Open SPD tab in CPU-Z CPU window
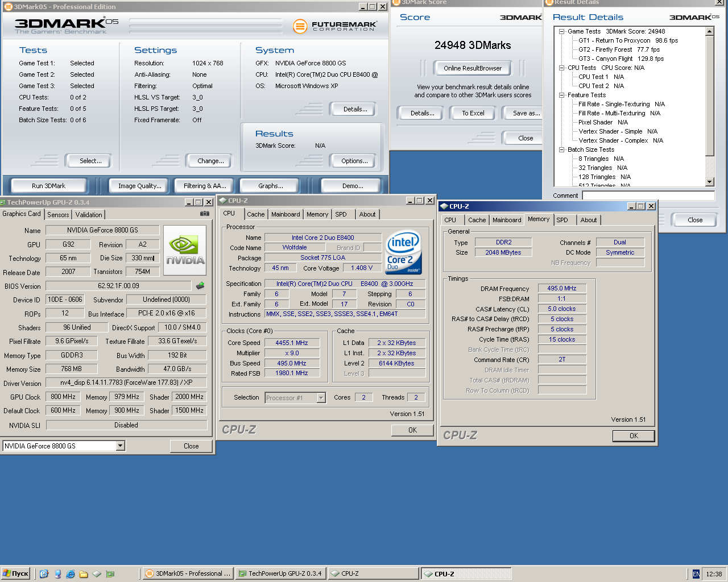The image size is (728, 582). click(x=341, y=214)
